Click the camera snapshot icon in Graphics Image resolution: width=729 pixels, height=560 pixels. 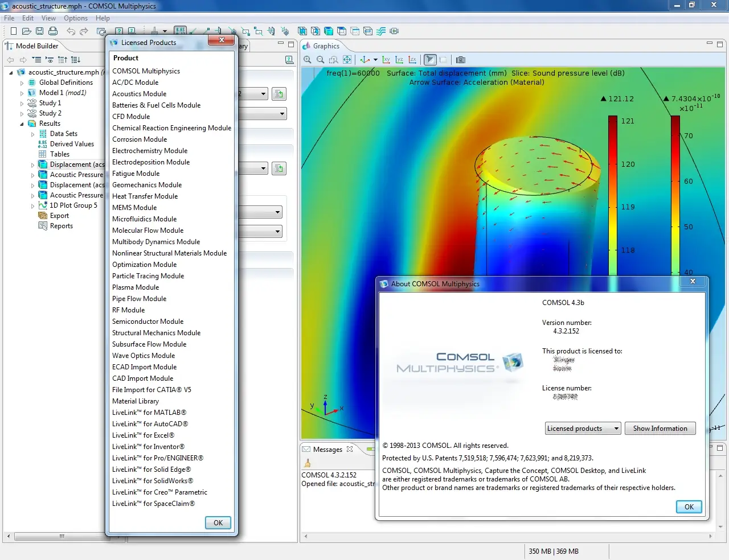(461, 60)
